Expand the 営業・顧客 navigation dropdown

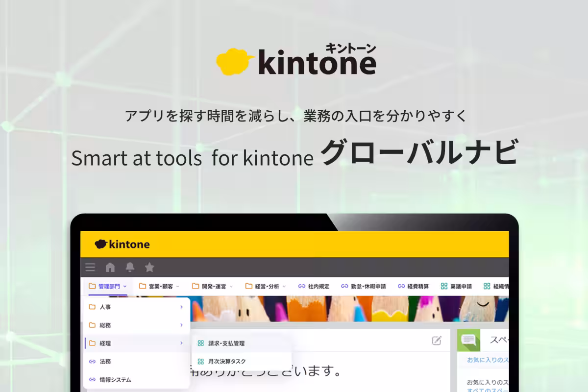click(159, 286)
